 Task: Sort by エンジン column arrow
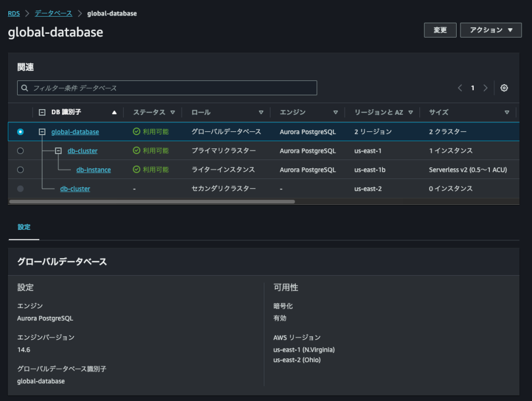click(x=336, y=112)
